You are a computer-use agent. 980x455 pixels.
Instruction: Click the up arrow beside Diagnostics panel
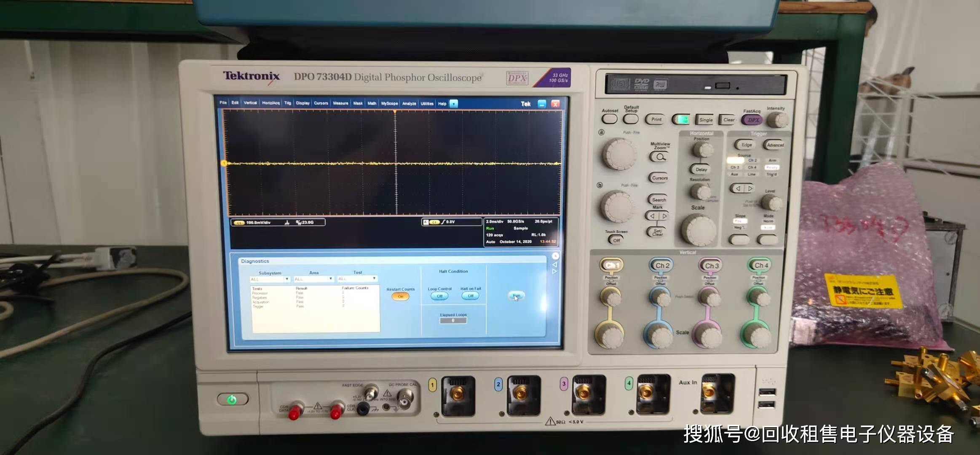tap(555, 265)
